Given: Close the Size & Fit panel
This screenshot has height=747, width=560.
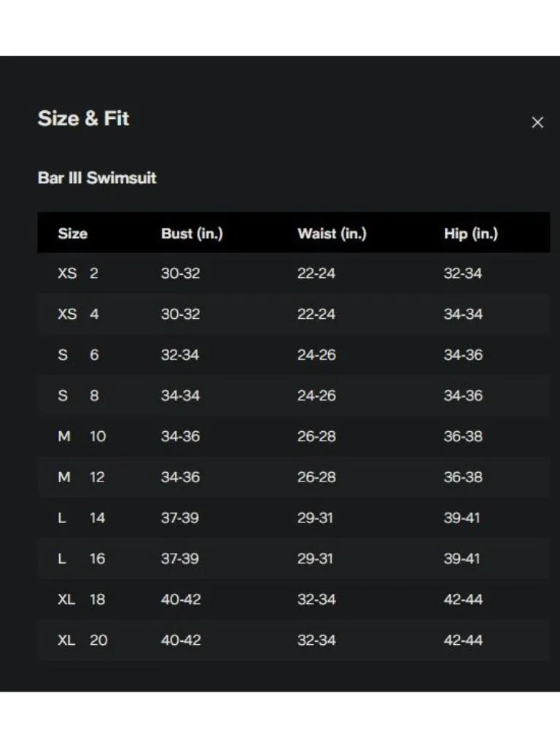Looking at the screenshot, I should [x=537, y=123].
